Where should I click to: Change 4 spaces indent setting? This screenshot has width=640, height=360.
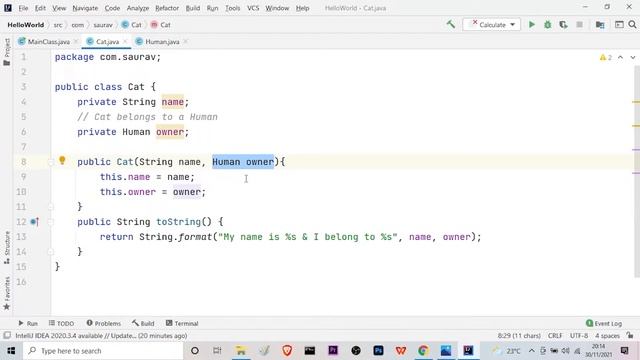[607, 336]
